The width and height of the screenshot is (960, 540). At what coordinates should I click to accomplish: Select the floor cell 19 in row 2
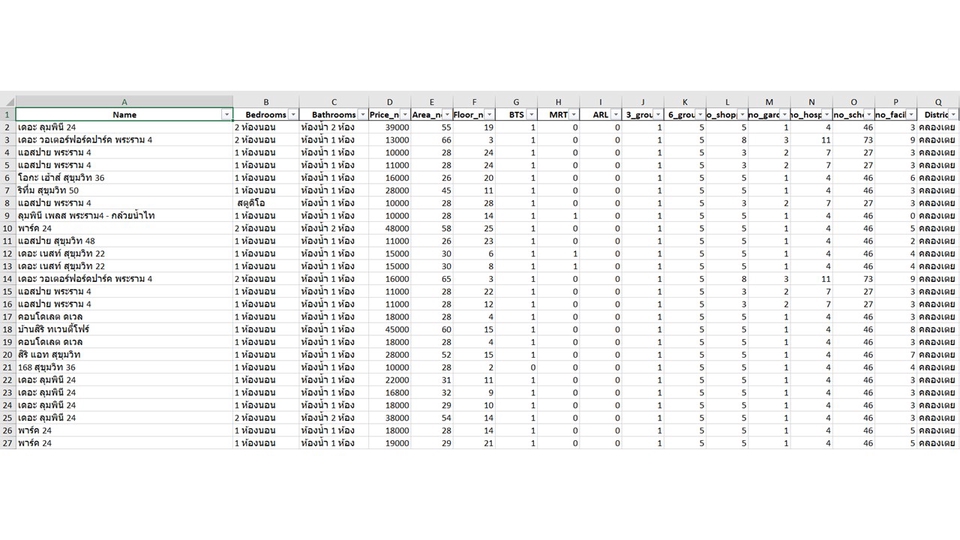(x=474, y=127)
